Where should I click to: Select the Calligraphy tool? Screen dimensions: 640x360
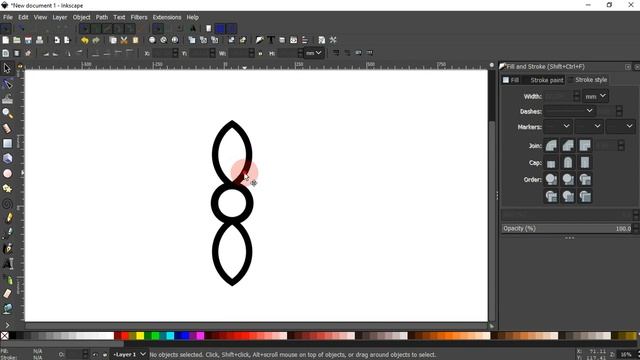click(7, 248)
